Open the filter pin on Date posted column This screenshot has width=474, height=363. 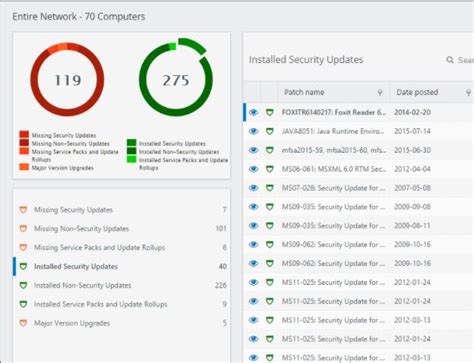[x=468, y=92]
